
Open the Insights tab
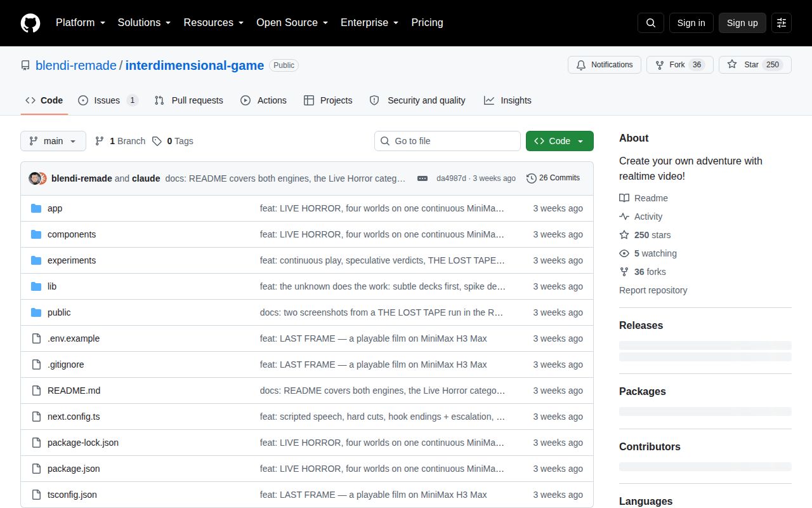[507, 100]
